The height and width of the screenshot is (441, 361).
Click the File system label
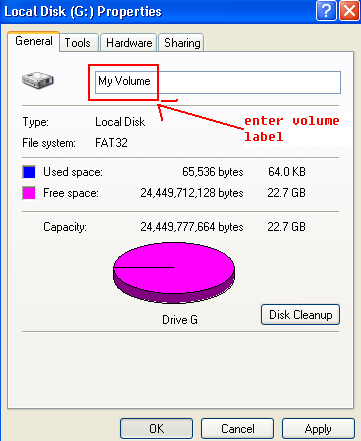tap(49, 143)
